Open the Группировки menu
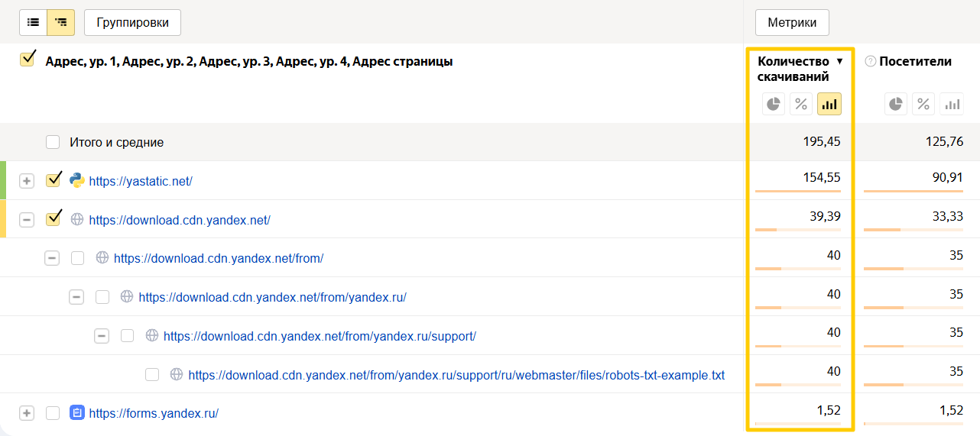This screenshot has width=980, height=436. click(132, 23)
